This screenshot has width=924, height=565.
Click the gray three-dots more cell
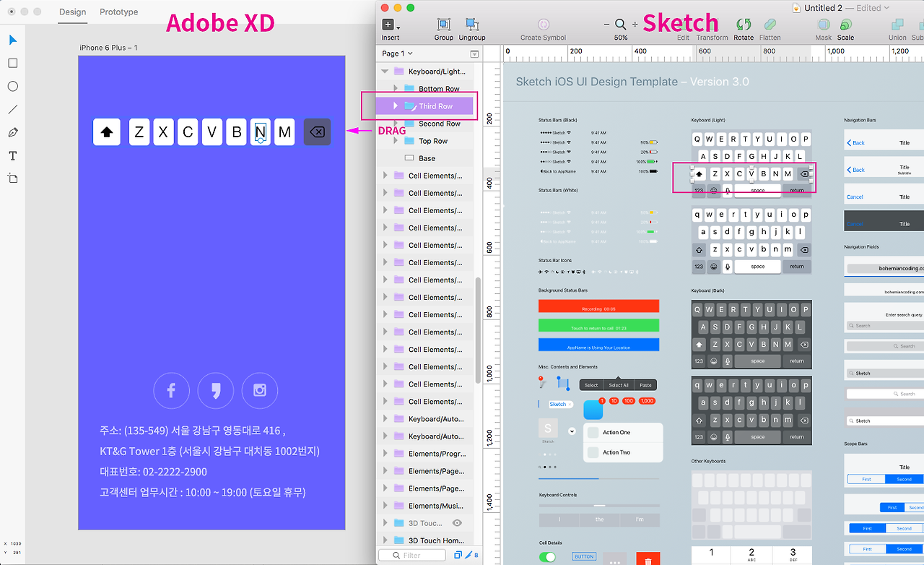pos(614,558)
